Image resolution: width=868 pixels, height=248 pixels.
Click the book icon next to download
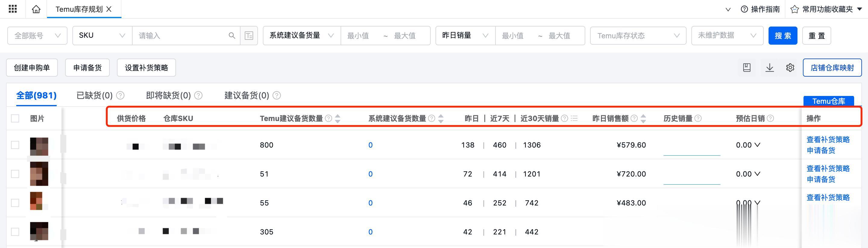click(747, 68)
